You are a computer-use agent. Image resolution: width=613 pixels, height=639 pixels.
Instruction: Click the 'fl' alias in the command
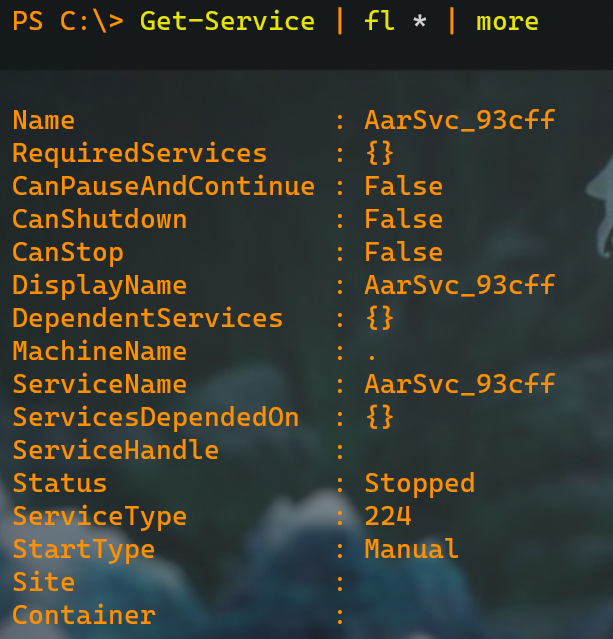(379, 21)
